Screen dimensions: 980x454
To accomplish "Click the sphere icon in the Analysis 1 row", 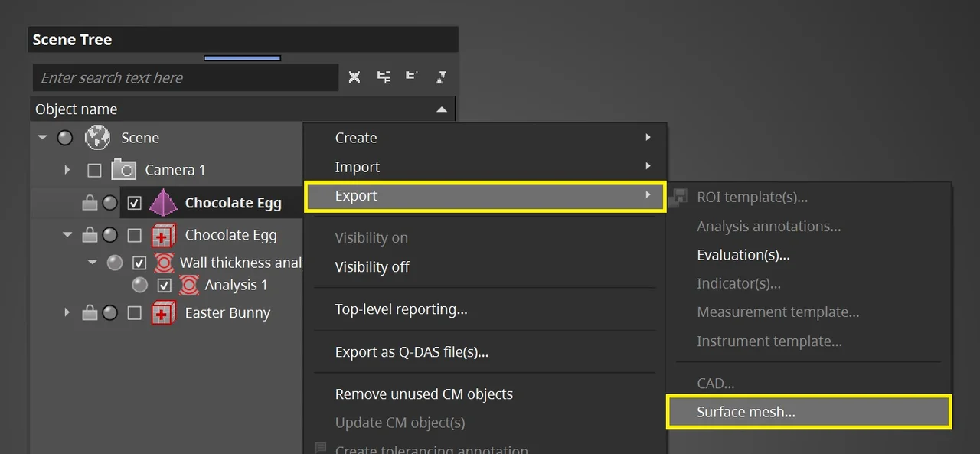I will [x=139, y=285].
